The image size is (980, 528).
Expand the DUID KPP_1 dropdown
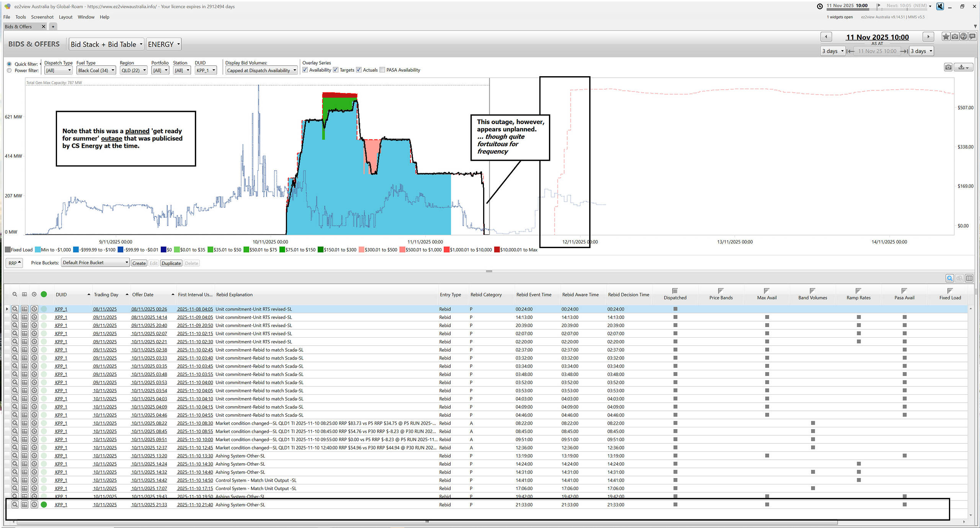206,70
